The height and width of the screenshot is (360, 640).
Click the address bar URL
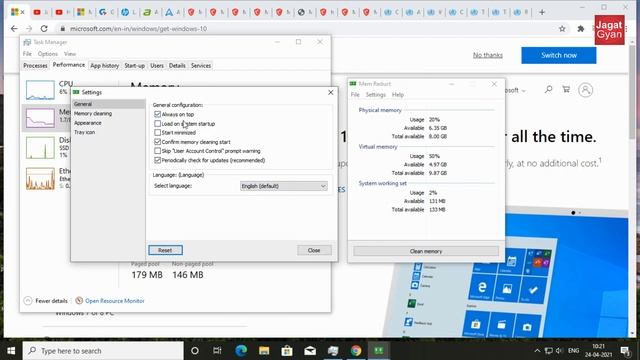138,29
